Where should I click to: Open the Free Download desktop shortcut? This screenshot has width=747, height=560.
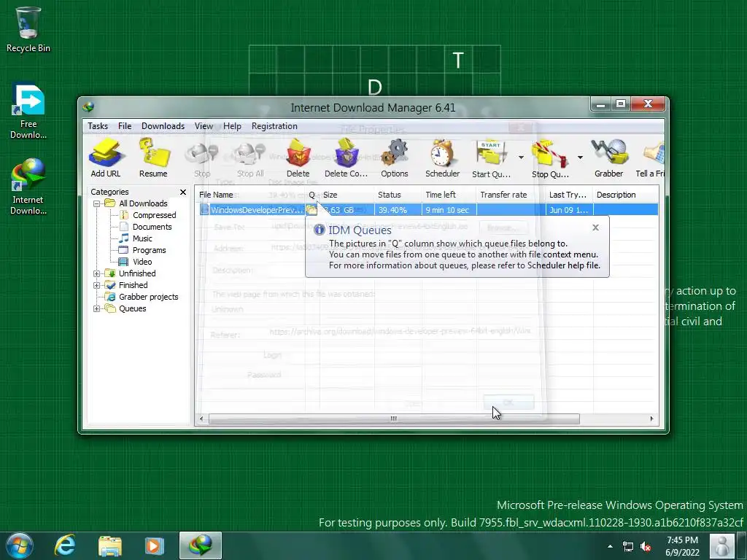(x=28, y=112)
